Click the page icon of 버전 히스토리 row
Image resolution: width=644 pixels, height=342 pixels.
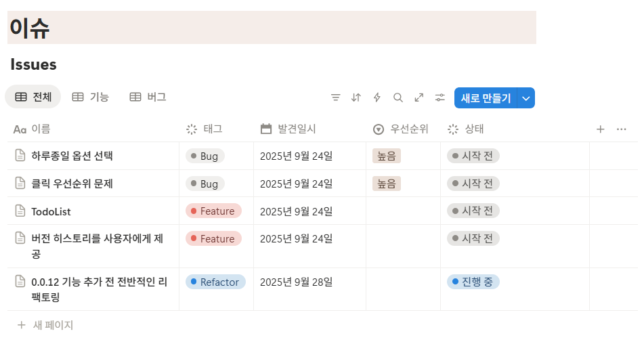20,238
